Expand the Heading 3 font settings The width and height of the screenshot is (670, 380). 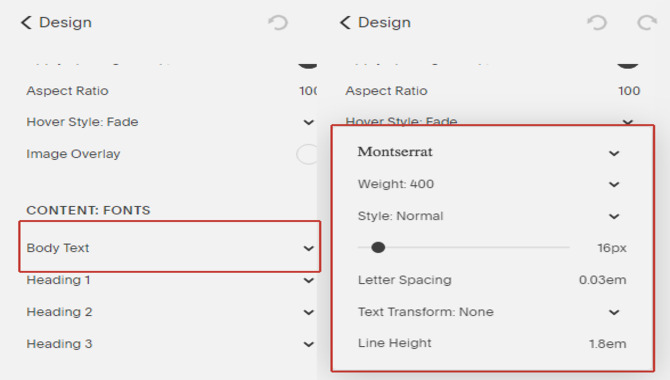point(170,344)
